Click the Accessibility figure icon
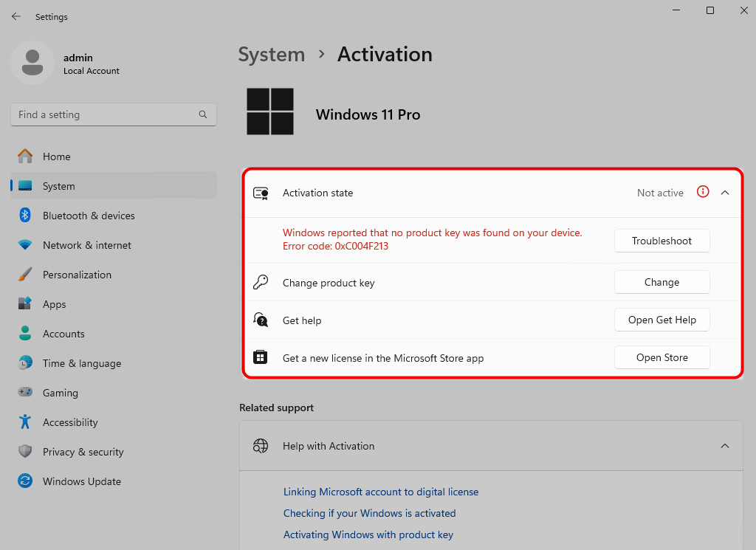The height and width of the screenshot is (550, 756). pyautogui.click(x=25, y=422)
